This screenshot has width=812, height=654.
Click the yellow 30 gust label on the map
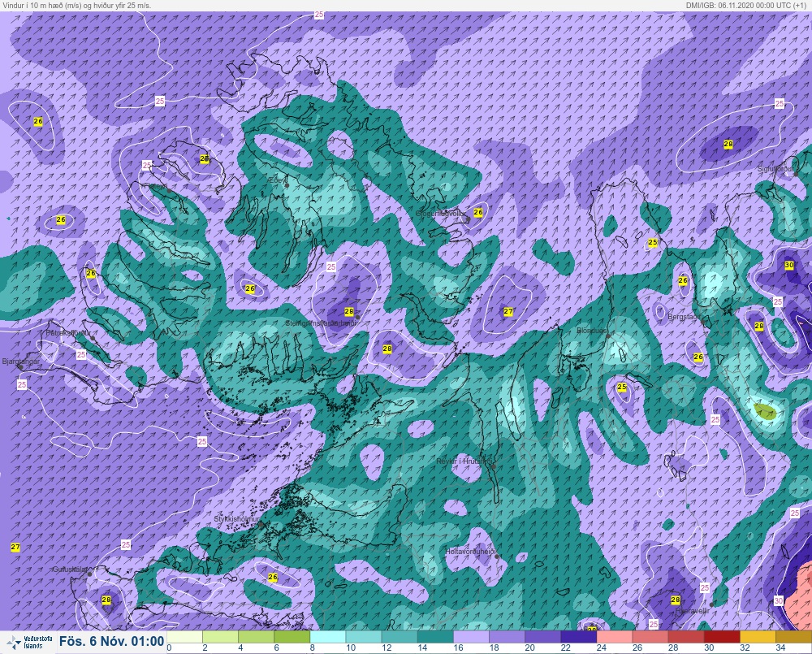[789, 265]
